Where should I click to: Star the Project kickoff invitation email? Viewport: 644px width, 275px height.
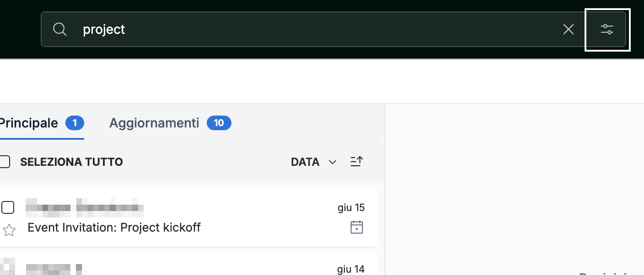click(x=9, y=230)
